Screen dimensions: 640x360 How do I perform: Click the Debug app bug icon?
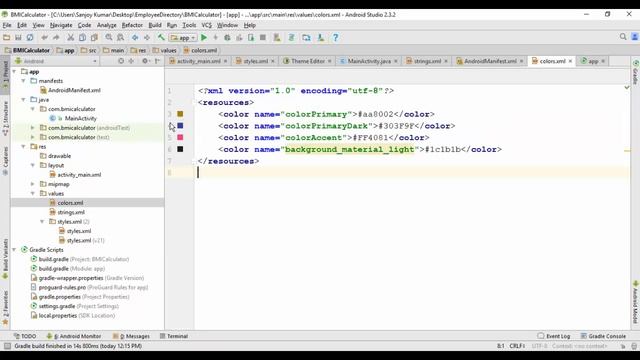227,38
